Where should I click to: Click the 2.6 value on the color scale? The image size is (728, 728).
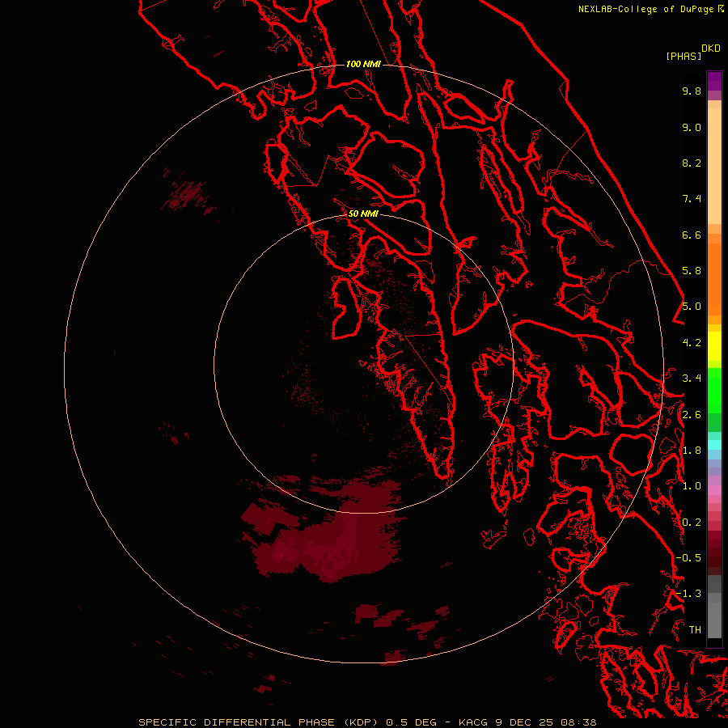pyautogui.click(x=692, y=415)
